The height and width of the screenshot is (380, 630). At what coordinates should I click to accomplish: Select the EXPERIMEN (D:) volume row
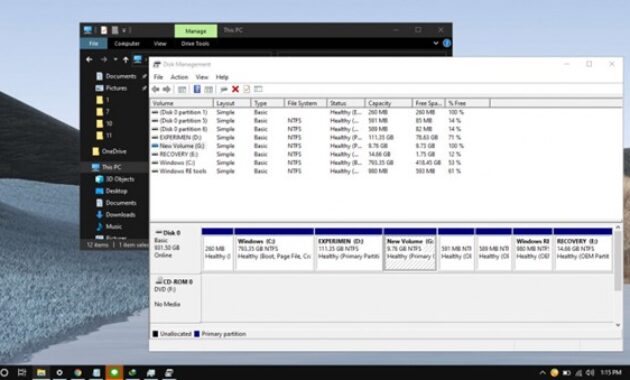pos(309,137)
